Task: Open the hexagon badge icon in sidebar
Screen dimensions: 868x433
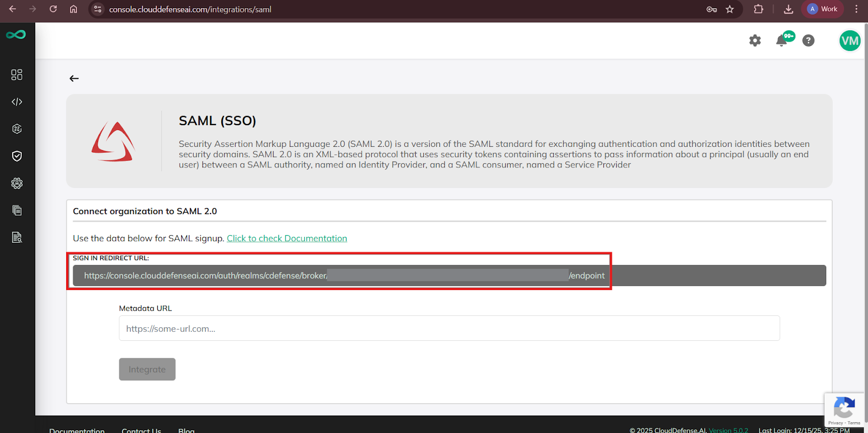Action: (17, 129)
